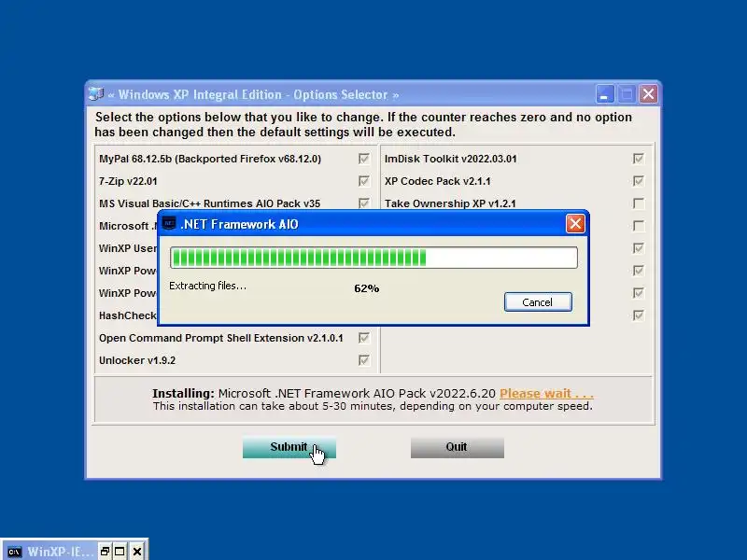Toggle 7-Zip v22.01 checkbox
The width and height of the screenshot is (747, 560).
[x=364, y=181]
